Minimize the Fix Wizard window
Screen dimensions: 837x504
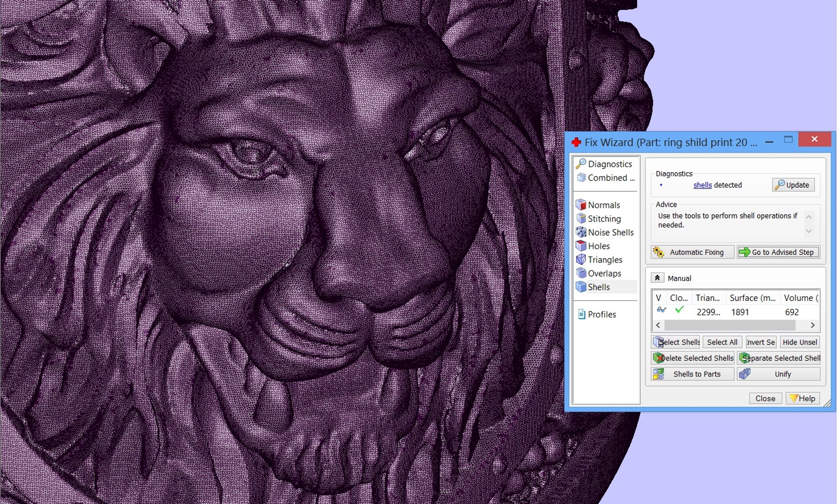tap(769, 141)
